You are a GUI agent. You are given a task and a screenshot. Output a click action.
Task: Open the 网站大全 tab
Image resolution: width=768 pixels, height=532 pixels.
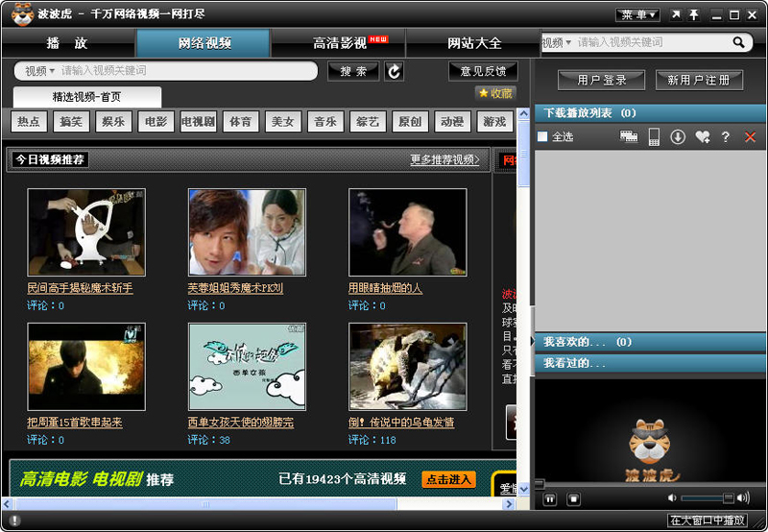click(473, 43)
